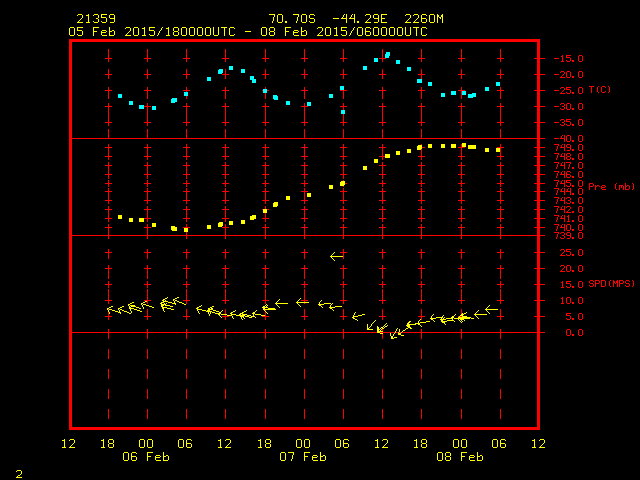The width and height of the screenshot is (640, 480).
Task: Click the -25.0 temperature tick label
Action: click(x=569, y=91)
